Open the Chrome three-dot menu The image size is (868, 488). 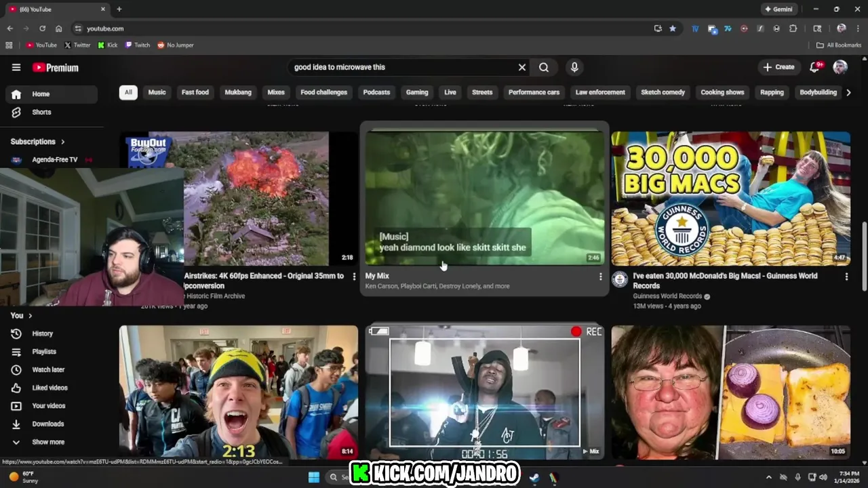click(858, 28)
